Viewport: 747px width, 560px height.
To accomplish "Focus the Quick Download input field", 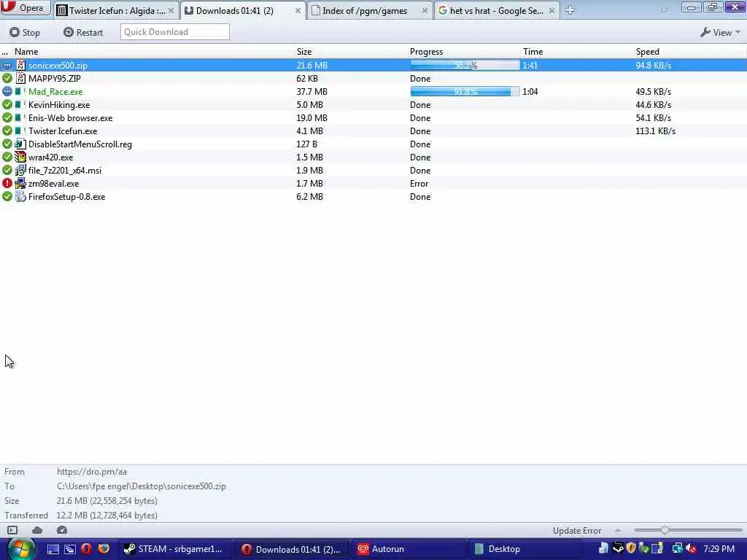I will (175, 32).
